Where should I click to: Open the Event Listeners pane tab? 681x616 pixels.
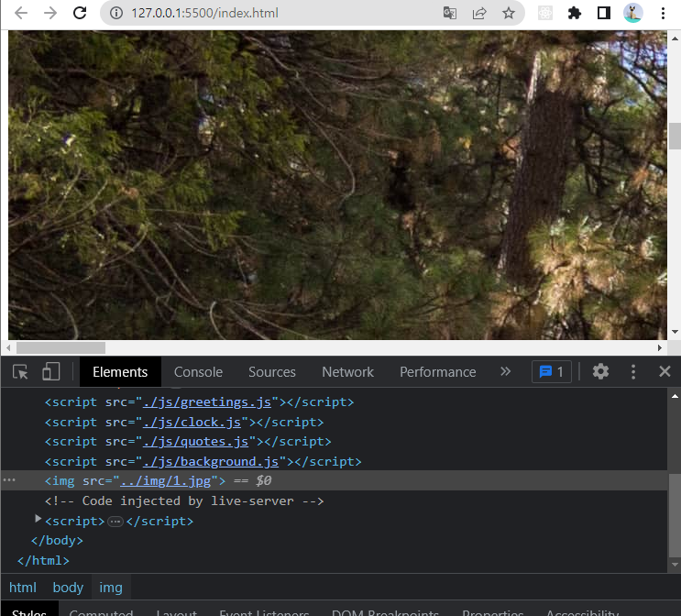pos(264,612)
